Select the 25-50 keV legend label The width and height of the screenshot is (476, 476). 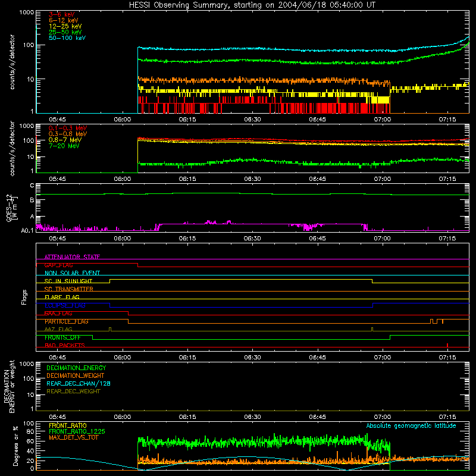coord(65,32)
